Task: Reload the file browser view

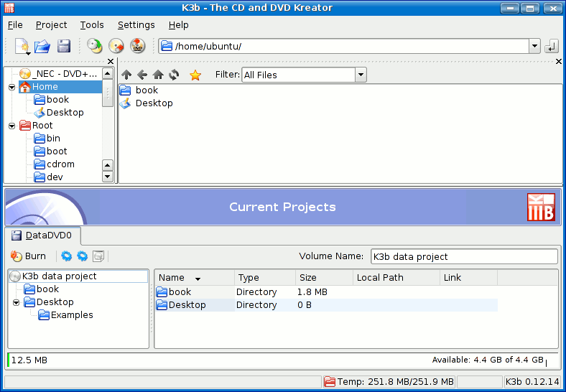Action: point(174,75)
